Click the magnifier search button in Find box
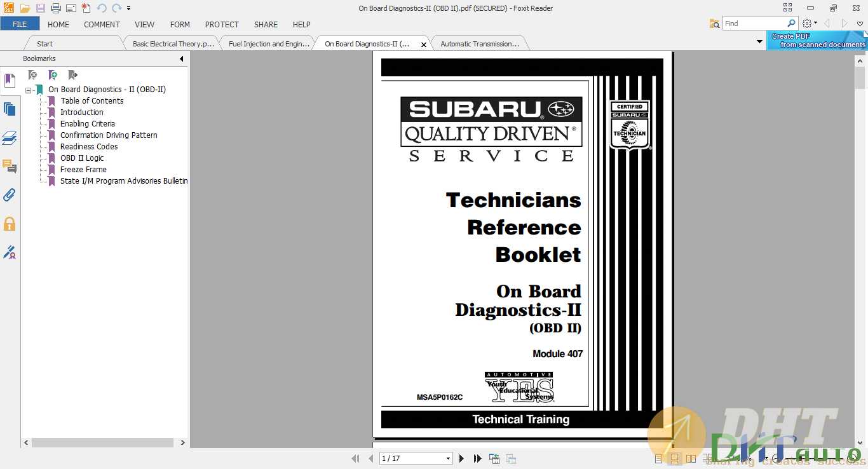Image resolution: width=868 pixels, height=469 pixels. pos(791,24)
